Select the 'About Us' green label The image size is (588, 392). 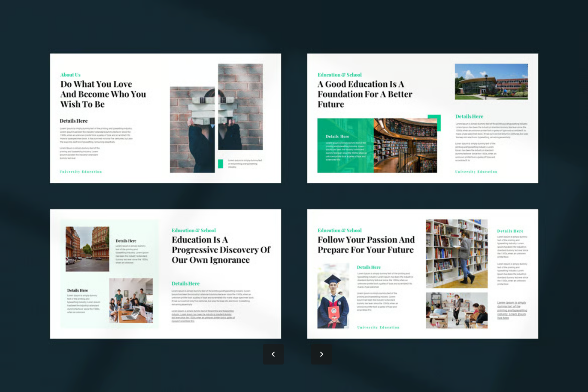tap(70, 75)
